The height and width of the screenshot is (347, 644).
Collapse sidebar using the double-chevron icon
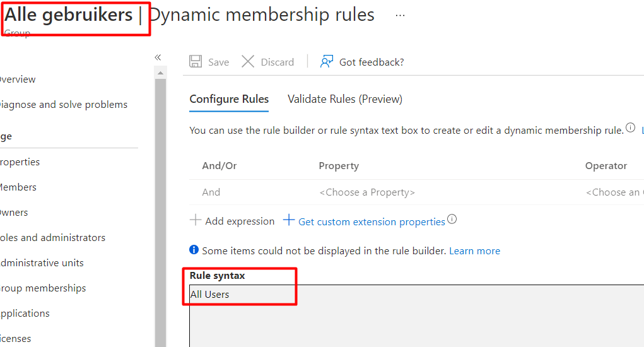(x=158, y=57)
